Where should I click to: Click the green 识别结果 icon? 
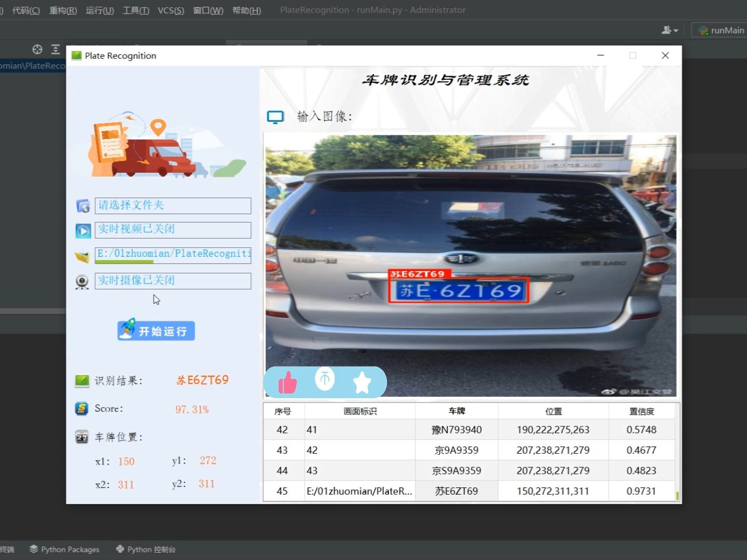coord(81,381)
